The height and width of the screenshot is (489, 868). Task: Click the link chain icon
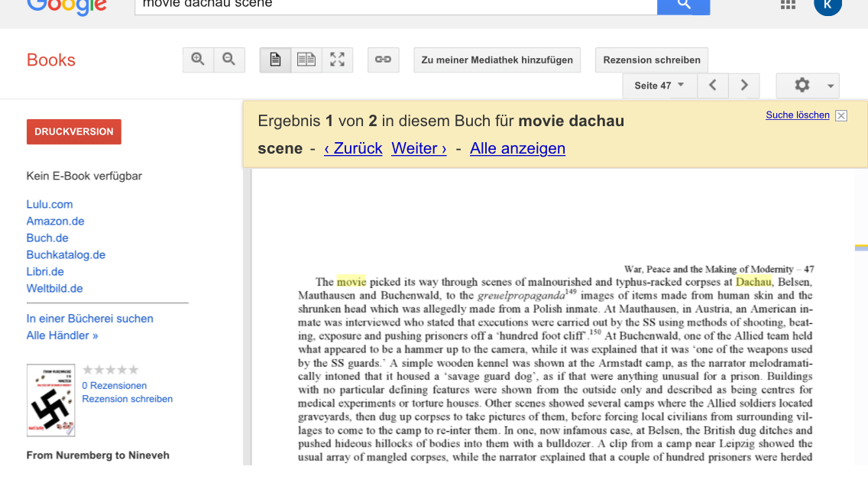pos(383,60)
